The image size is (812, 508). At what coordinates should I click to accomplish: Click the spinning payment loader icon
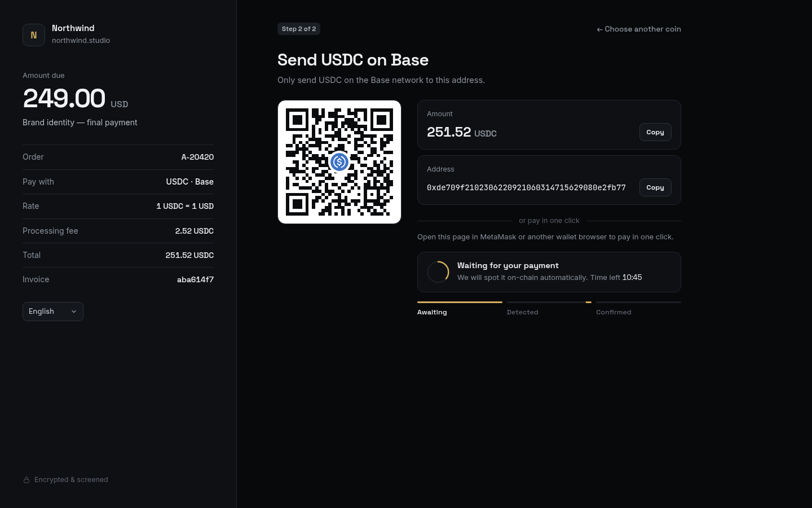pos(438,272)
